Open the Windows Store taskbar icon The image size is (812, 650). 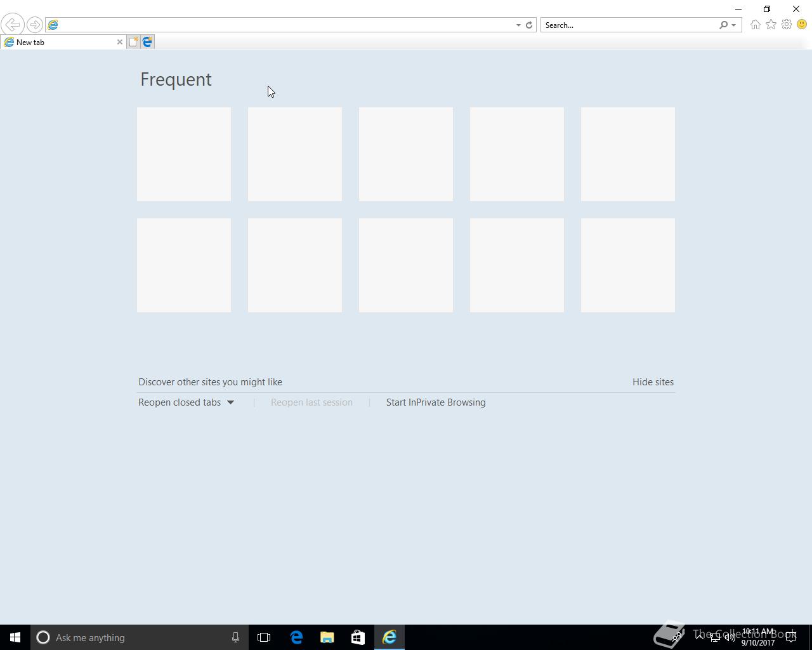358,637
